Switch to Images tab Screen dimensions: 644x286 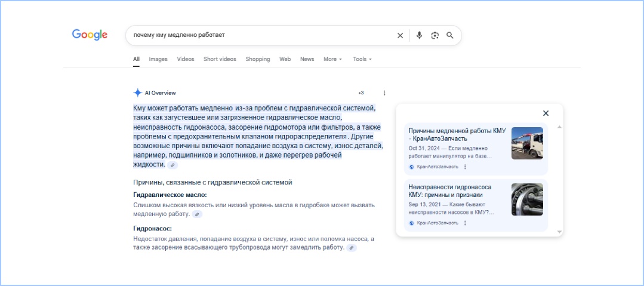(158, 59)
